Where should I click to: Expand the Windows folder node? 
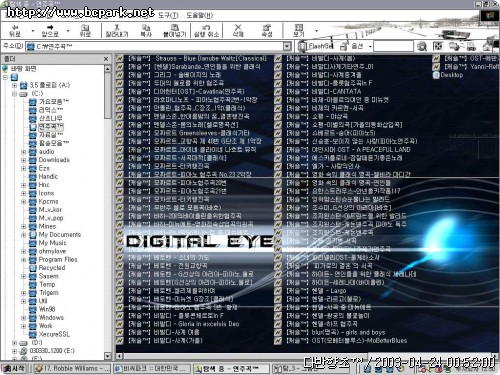tap(23, 318)
